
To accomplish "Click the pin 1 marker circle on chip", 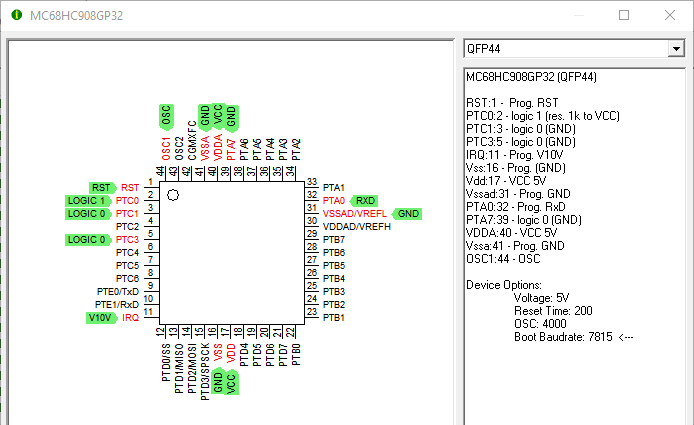I will (x=173, y=195).
